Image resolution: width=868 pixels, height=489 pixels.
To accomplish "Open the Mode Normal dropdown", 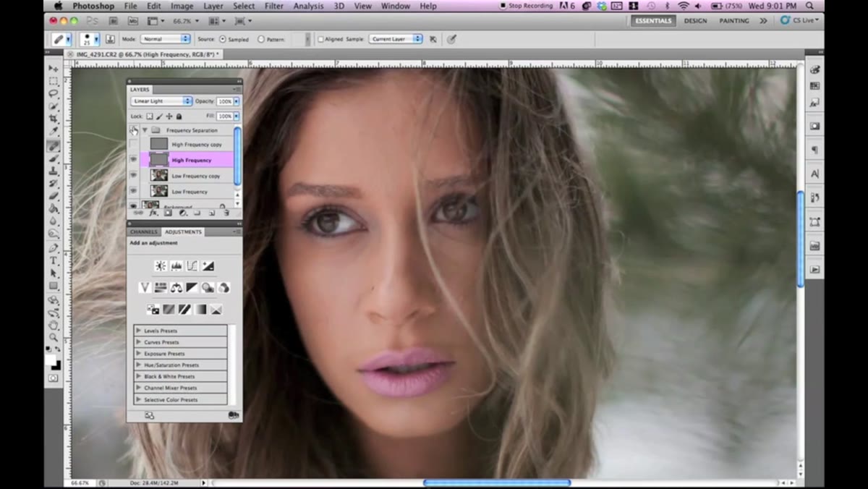I will point(165,39).
